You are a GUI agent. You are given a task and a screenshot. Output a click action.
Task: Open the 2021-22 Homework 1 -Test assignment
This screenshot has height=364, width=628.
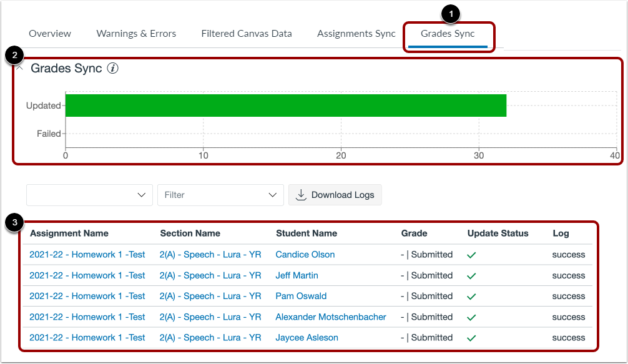87,255
